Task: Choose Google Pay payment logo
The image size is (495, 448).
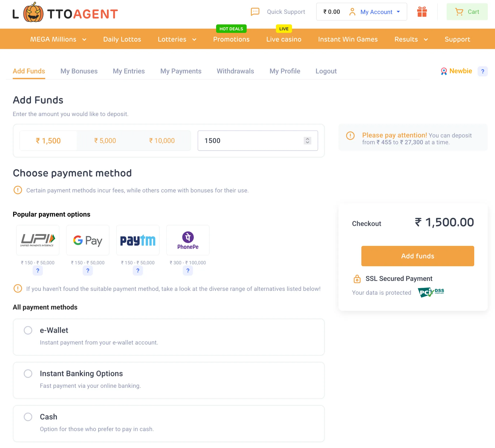Action: [x=88, y=240]
